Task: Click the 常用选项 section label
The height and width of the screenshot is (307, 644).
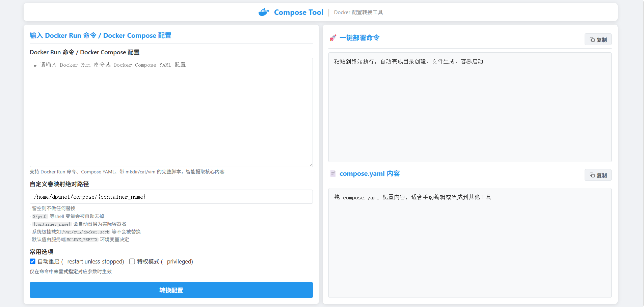Action: (x=42, y=252)
